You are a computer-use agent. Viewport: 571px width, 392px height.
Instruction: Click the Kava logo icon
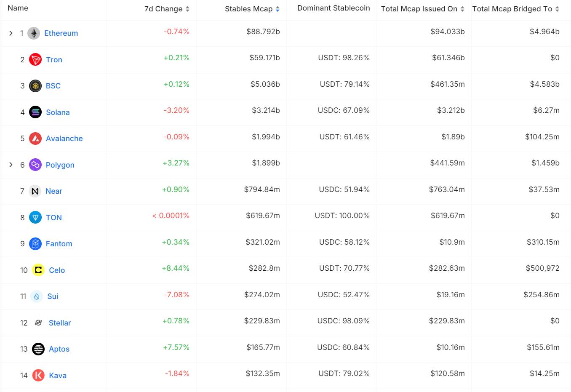point(38,375)
